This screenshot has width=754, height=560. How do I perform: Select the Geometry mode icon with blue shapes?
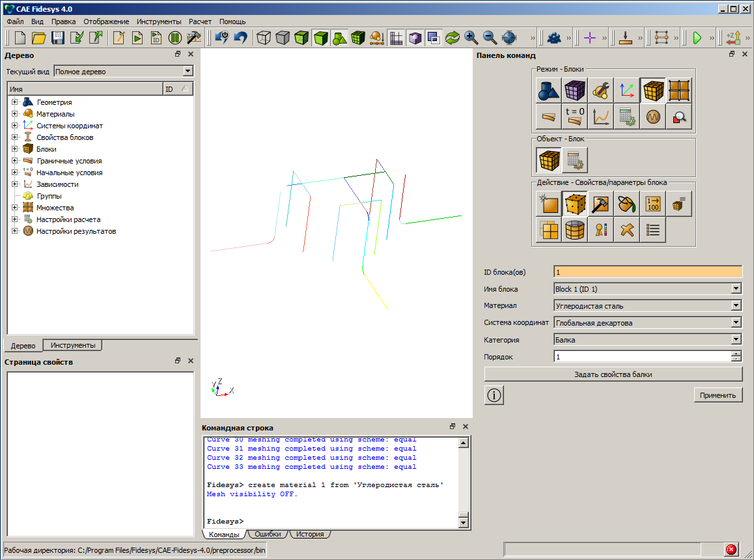tap(548, 91)
